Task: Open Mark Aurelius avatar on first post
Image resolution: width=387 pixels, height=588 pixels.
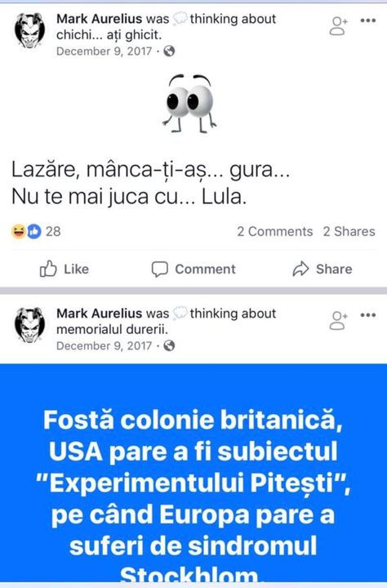Action: (x=29, y=30)
